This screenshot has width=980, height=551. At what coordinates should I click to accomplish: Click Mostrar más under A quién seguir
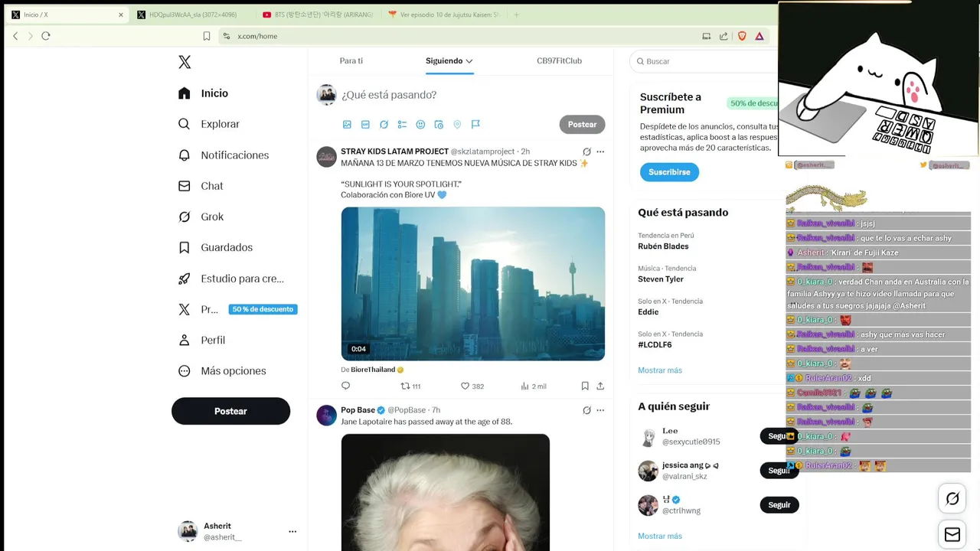[x=660, y=536]
